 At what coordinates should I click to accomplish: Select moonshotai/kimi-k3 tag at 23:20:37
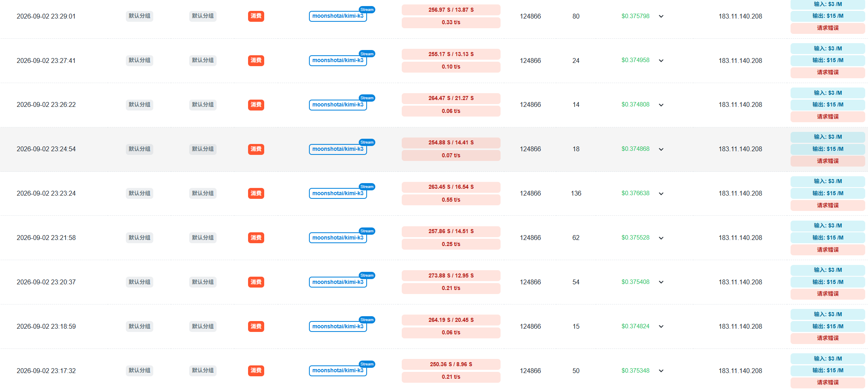338,282
